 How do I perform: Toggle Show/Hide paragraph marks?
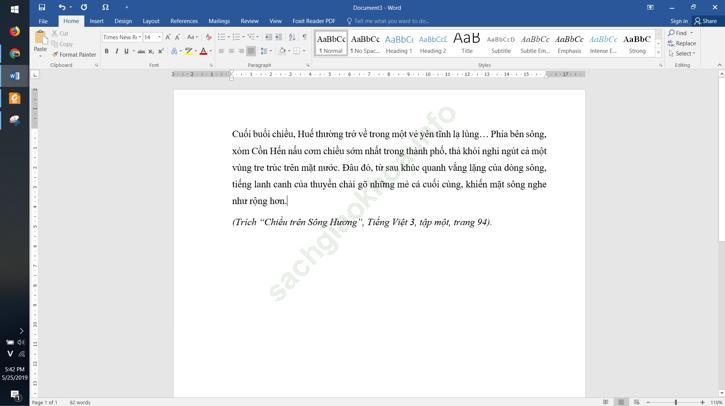(305, 37)
